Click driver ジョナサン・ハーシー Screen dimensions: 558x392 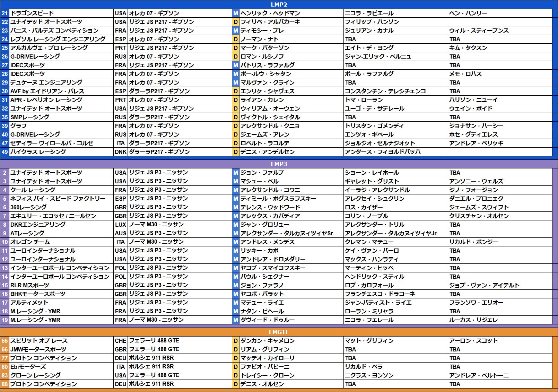click(x=476, y=126)
